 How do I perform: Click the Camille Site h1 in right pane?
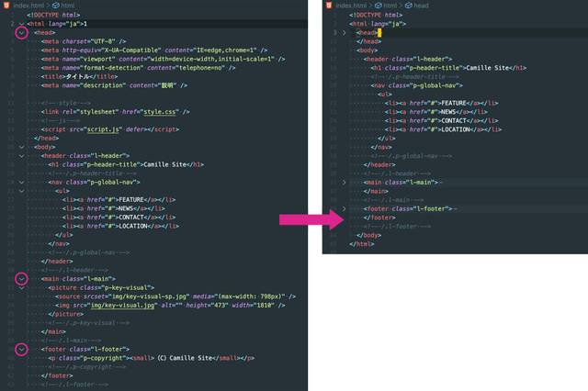click(x=449, y=68)
